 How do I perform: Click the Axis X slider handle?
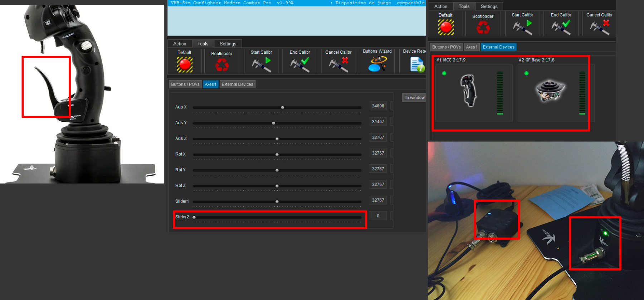tap(283, 107)
